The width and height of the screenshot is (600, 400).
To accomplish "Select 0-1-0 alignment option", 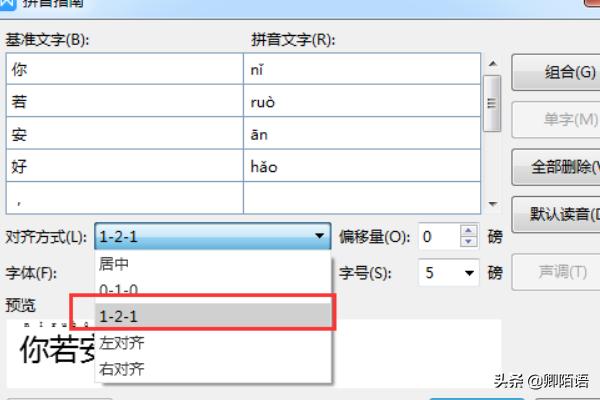I will (213, 290).
